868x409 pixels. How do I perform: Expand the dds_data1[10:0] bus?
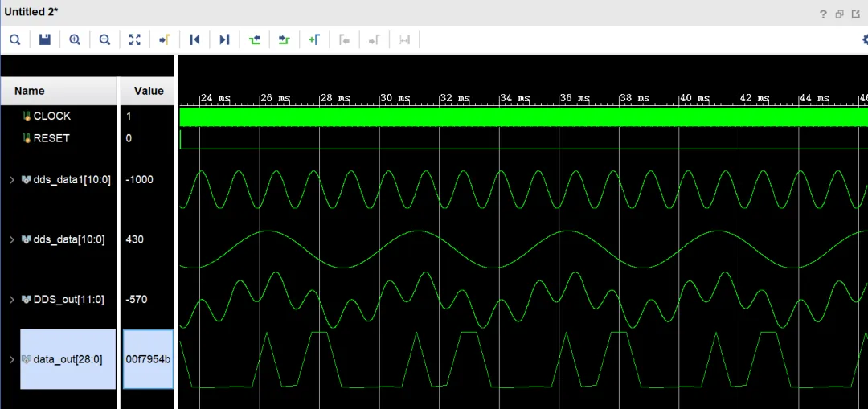12,180
